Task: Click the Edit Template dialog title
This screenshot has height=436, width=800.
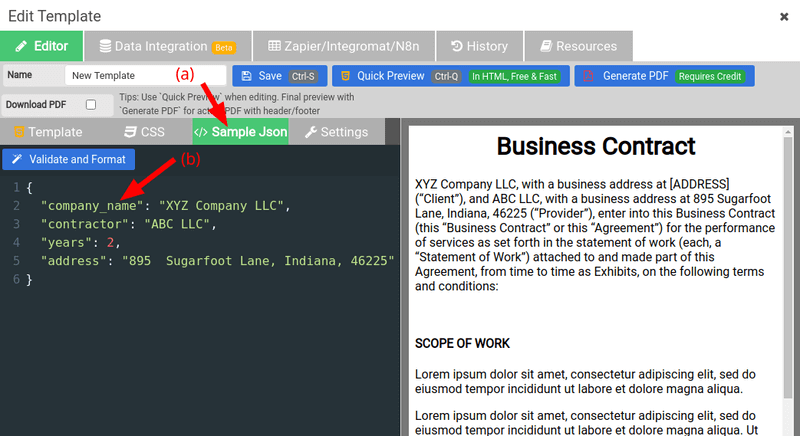Action: [x=55, y=16]
